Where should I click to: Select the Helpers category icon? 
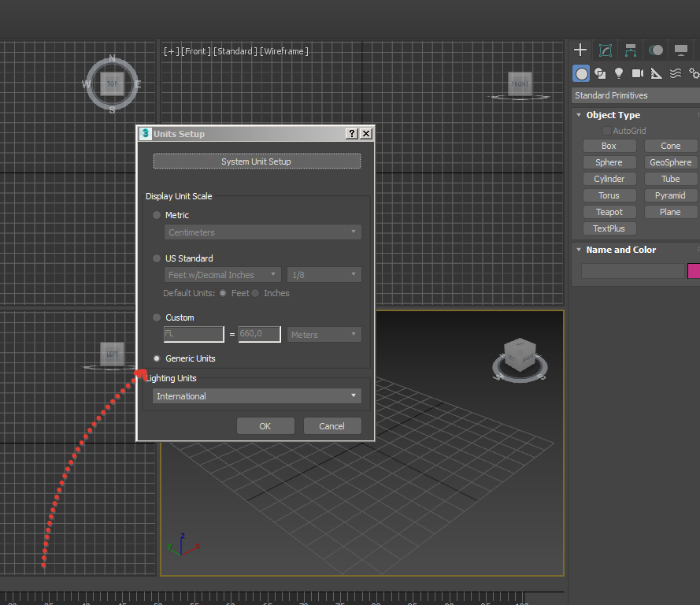click(x=656, y=74)
